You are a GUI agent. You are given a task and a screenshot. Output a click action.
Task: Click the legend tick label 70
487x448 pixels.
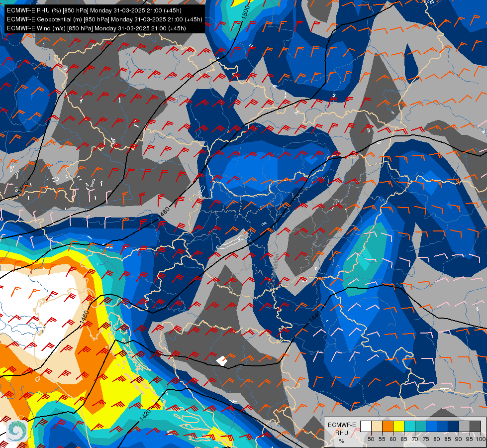[x=415, y=439]
